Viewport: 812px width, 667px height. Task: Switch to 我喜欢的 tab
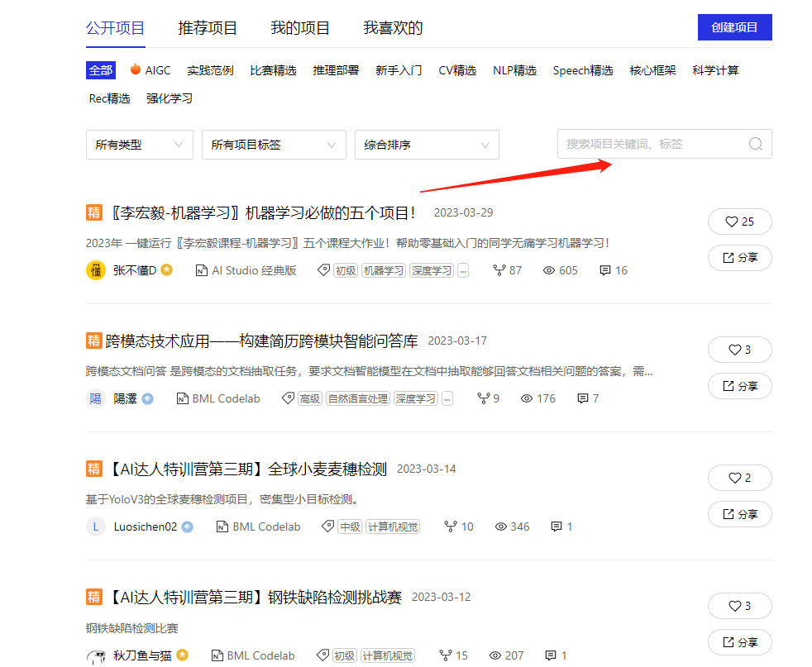393,28
